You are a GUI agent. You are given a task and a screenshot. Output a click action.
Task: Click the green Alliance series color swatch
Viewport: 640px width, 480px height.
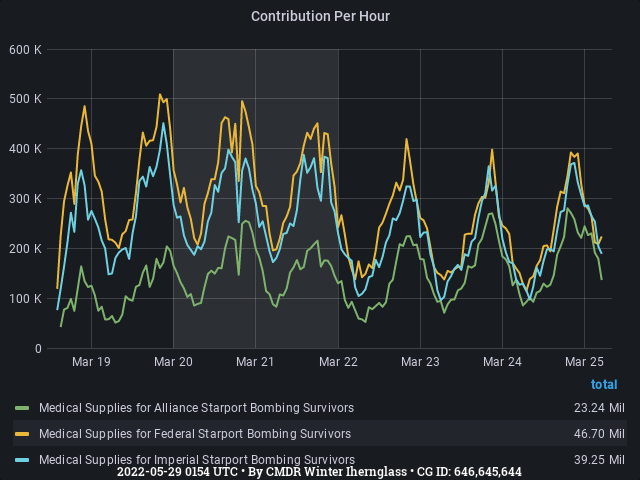pyautogui.click(x=22, y=408)
